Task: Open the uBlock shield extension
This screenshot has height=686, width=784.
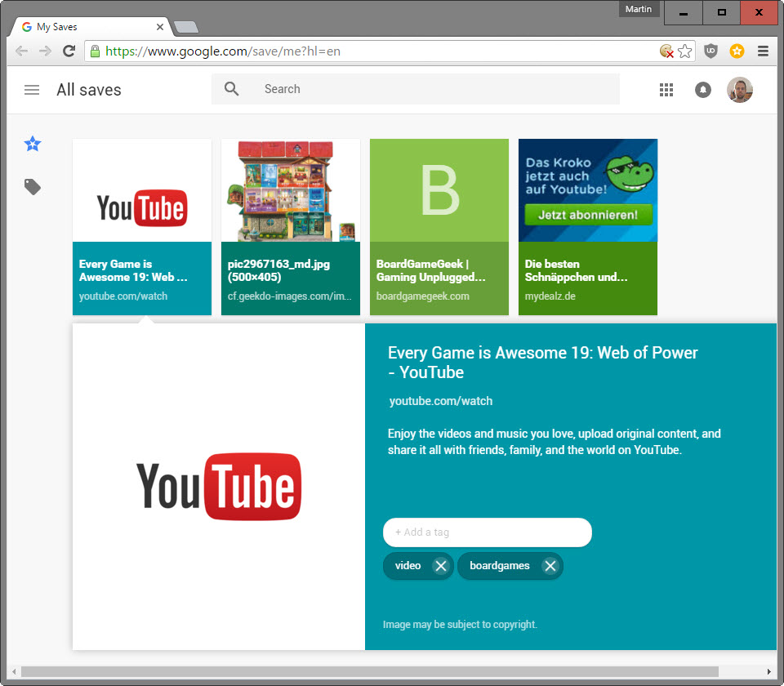Action: [x=710, y=51]
